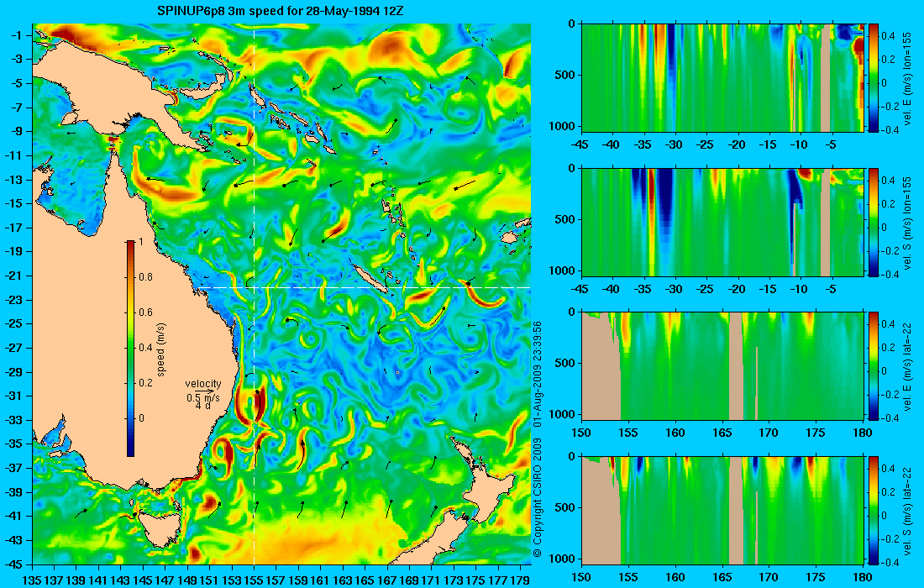
Task: Click the color bar beside 'vel. S (m/s) lat=-22'
Action: pos(874,510)
